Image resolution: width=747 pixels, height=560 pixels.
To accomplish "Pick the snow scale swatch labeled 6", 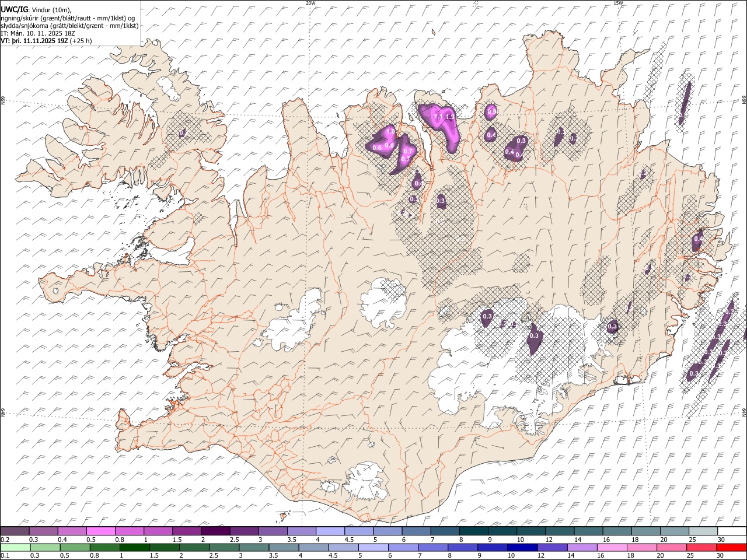I will click(x=416, y=531).
